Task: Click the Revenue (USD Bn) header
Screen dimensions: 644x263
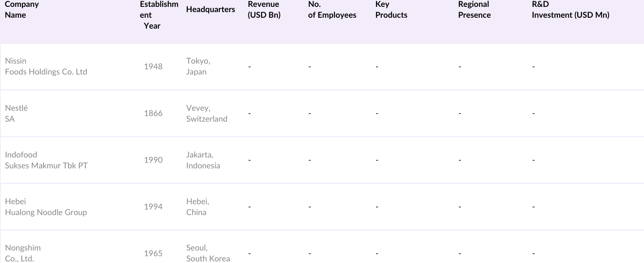Action: (x=264, y=10)
